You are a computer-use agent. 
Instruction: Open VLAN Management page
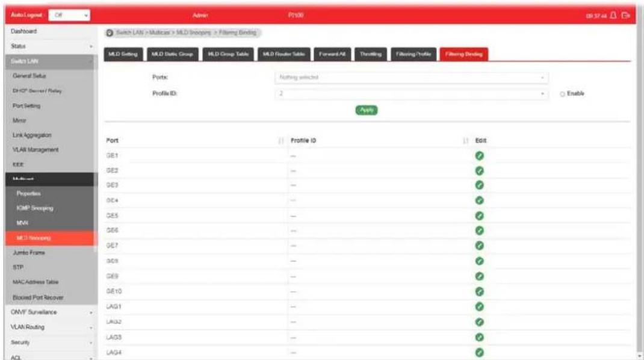[x=36, y=150]
